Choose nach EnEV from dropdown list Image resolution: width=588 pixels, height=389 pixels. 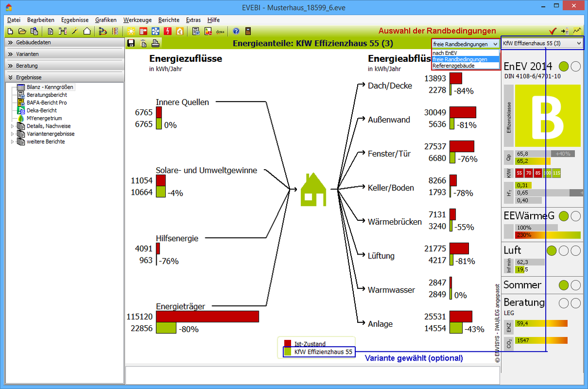tap(465, 52)
